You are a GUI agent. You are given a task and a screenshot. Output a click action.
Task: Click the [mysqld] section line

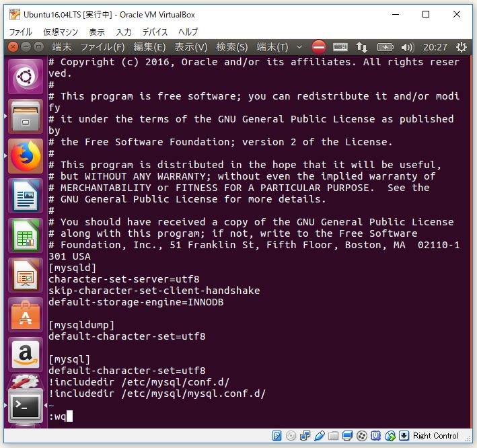click(x=73, y=268)
